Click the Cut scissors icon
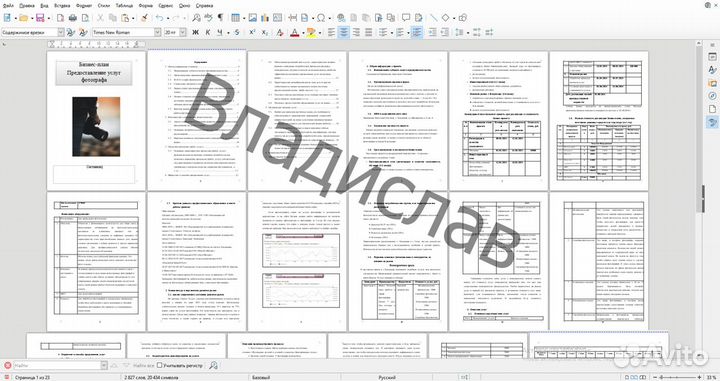This screenshot has height=381, width=720. coord(100,18)
